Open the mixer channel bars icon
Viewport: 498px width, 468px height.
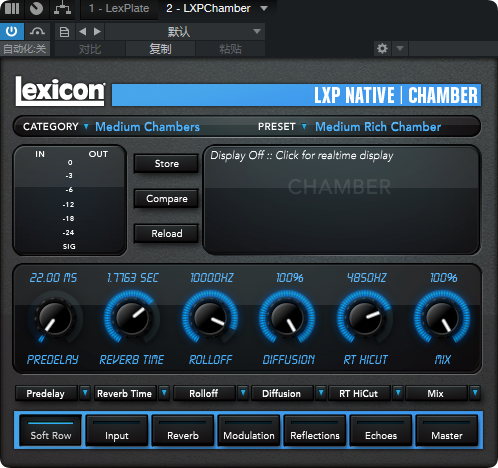[12, 8]
